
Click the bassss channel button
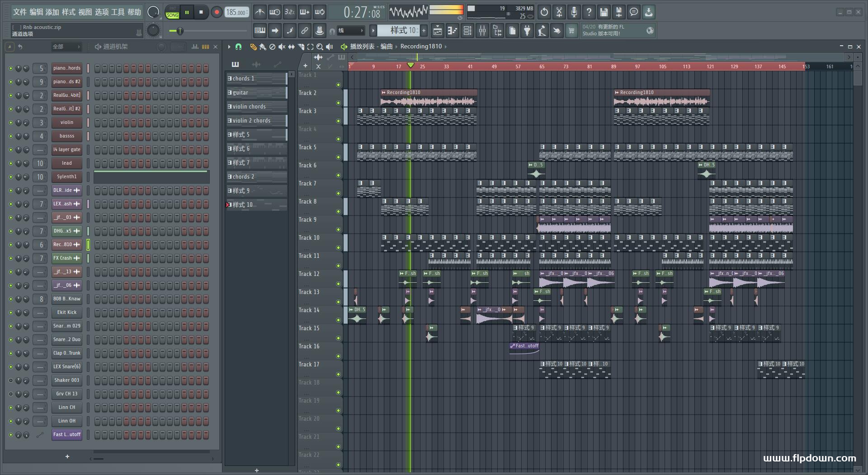[66, 136]
